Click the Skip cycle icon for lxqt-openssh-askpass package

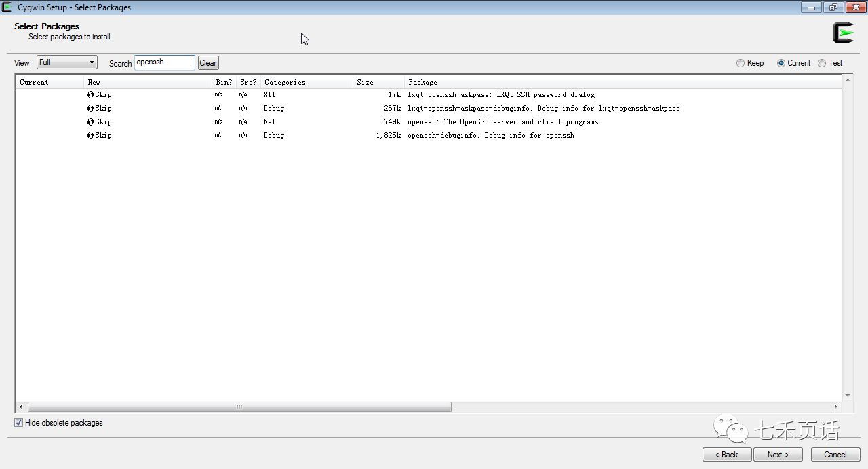[90, 95]
